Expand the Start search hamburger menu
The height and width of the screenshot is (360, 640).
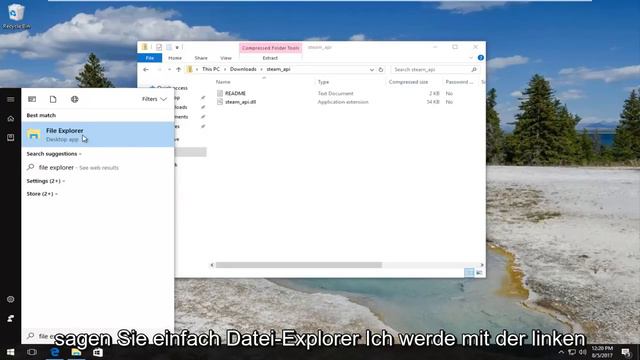point(11,99)
